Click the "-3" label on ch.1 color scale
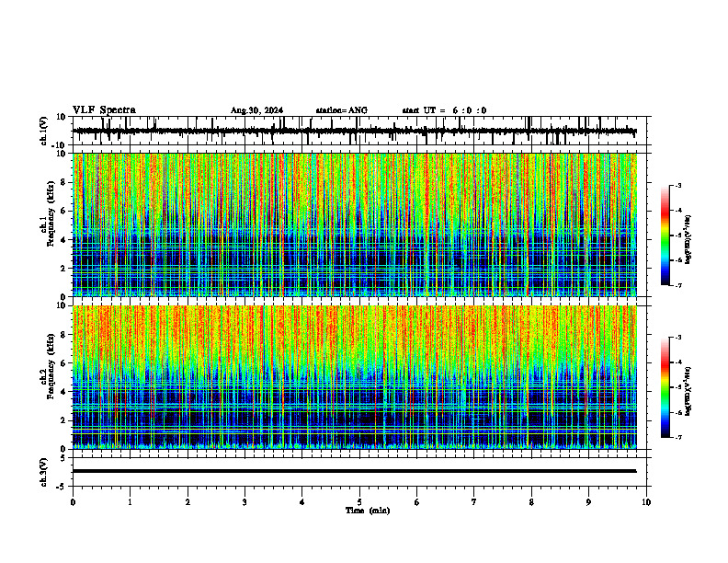Image resolution: width=728 pixels, height=563 pixels. coord(678,185)
